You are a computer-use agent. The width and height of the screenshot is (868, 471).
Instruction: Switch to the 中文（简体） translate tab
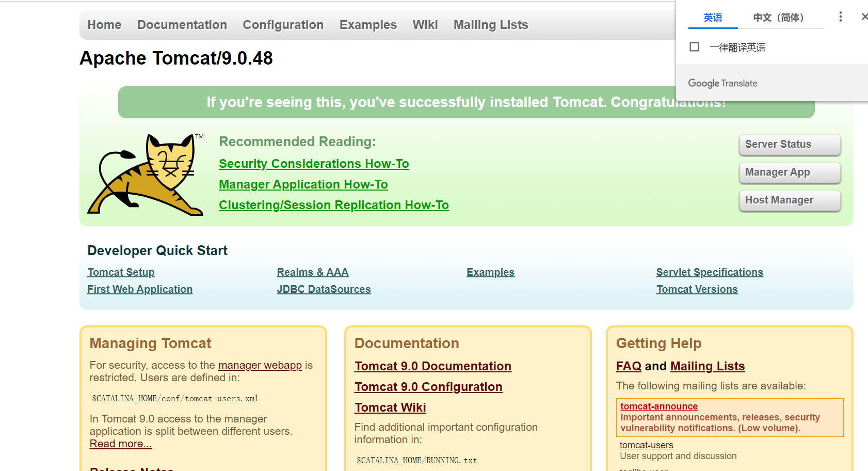[x=778, y=18]
